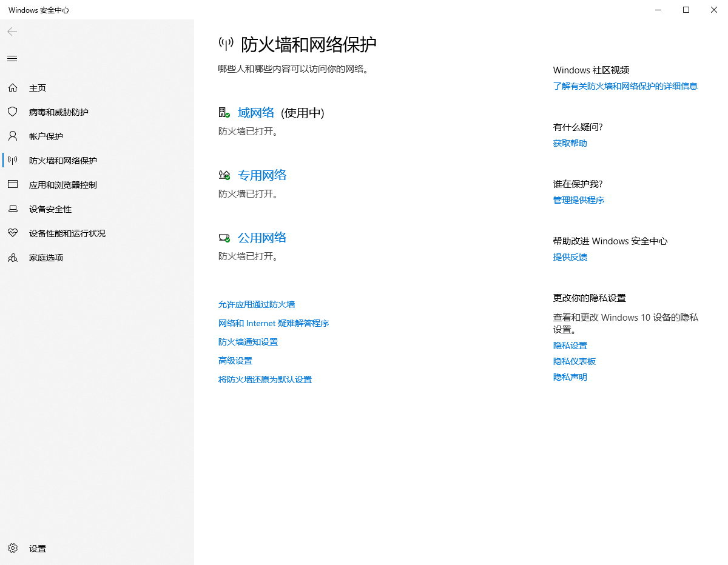Open the 公用网络 link
The image size is (728, 565).
pos(262,238)
